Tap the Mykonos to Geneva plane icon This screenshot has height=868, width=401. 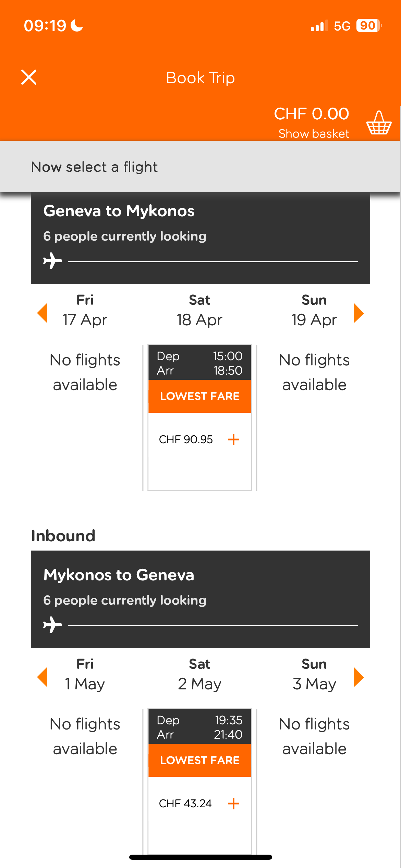coord(52,625)
